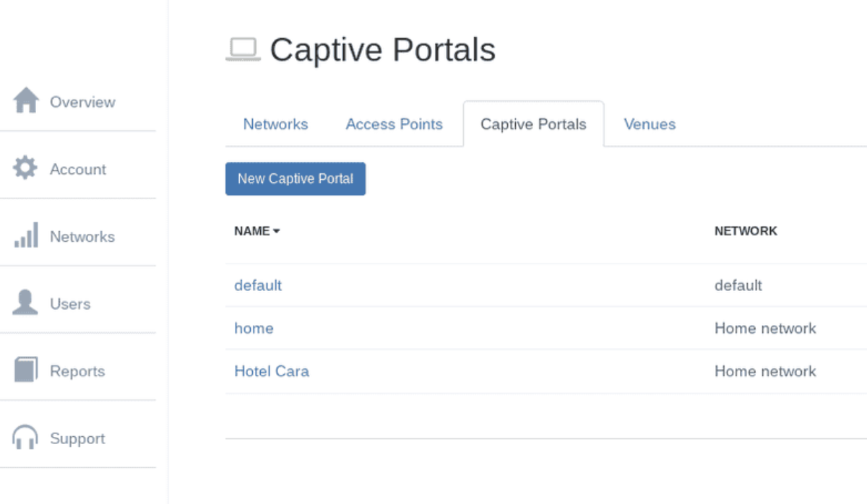
Task: Open Reports using the book icon
Action: 25,370
